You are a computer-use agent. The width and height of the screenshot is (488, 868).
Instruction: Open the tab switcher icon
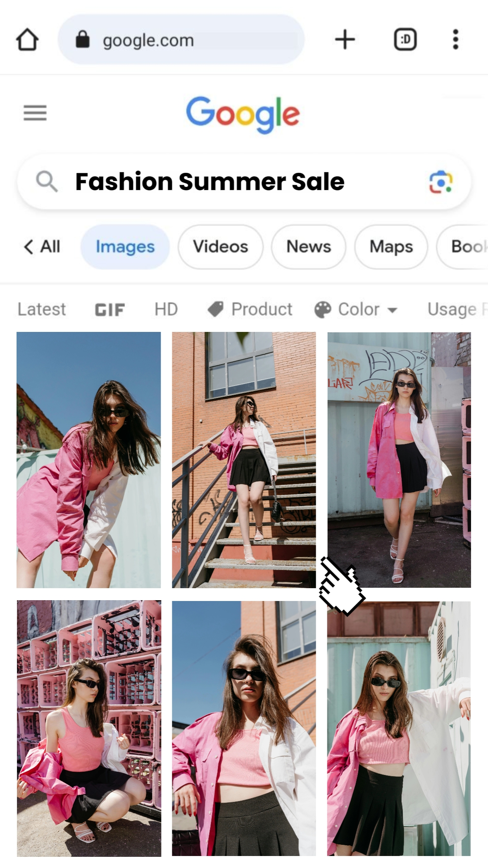pos(405,40)
